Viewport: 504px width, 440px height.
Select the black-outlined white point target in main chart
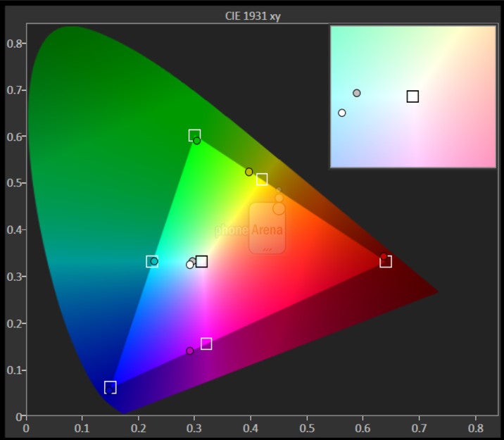click(202, 262)
